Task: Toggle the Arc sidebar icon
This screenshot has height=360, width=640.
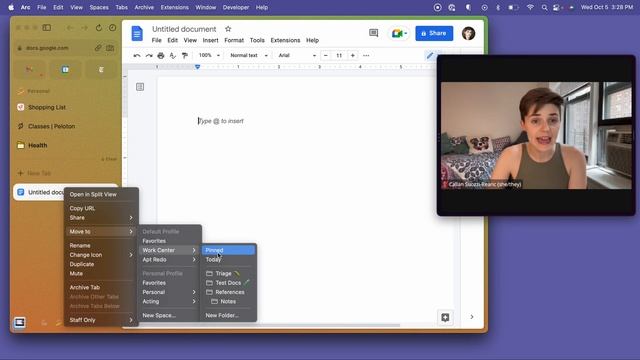Action: pyautogui.click(x=47, y=28)
